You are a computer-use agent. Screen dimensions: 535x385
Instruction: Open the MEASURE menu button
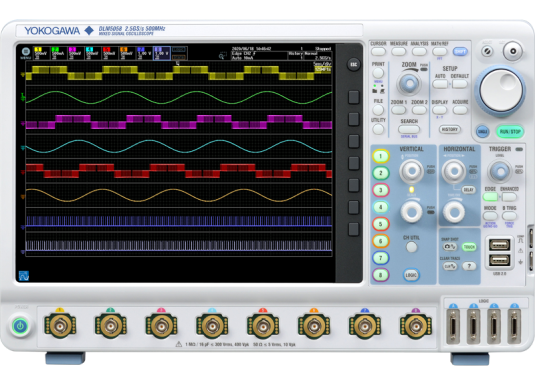pyautogui.click(x=399, y=52)
